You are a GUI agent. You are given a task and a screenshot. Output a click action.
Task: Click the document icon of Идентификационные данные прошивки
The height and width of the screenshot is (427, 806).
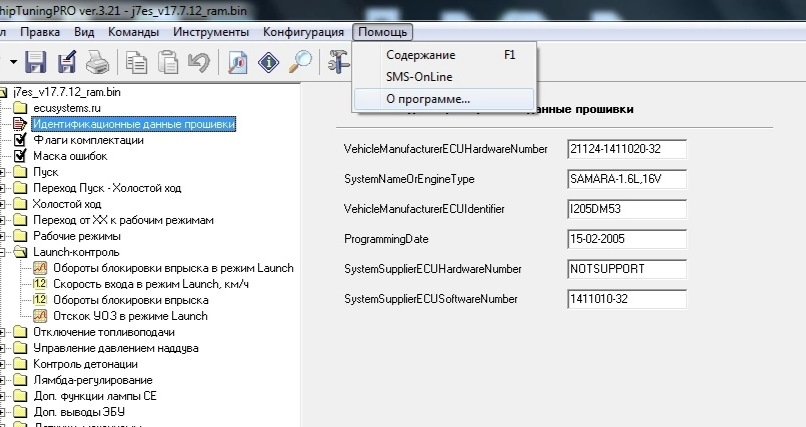point(20,124)
